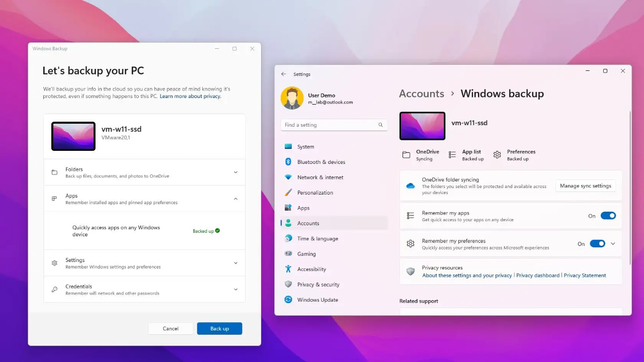Viewport: 644px width, 362px height.
Task: Click the Accessibility figure icon
Action: (288, 269)
